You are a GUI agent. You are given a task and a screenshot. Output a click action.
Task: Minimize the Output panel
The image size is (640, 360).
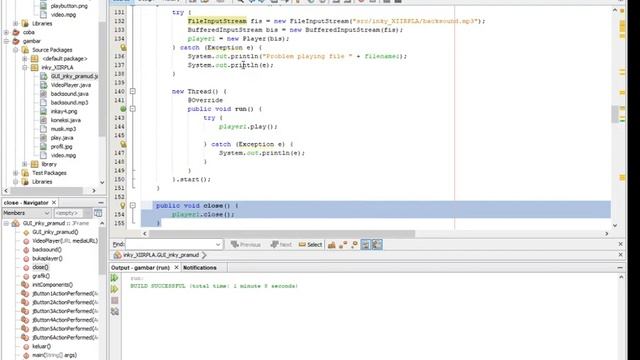point(620,268)
